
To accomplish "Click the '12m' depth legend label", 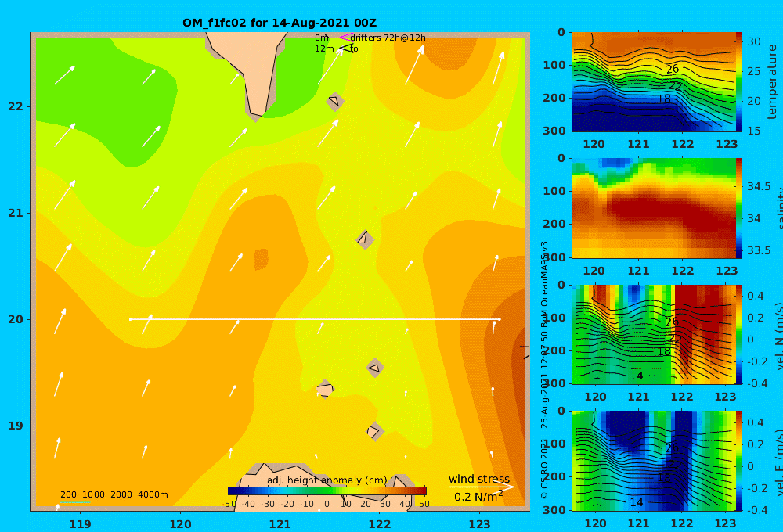I will click(x=324, y=49).
